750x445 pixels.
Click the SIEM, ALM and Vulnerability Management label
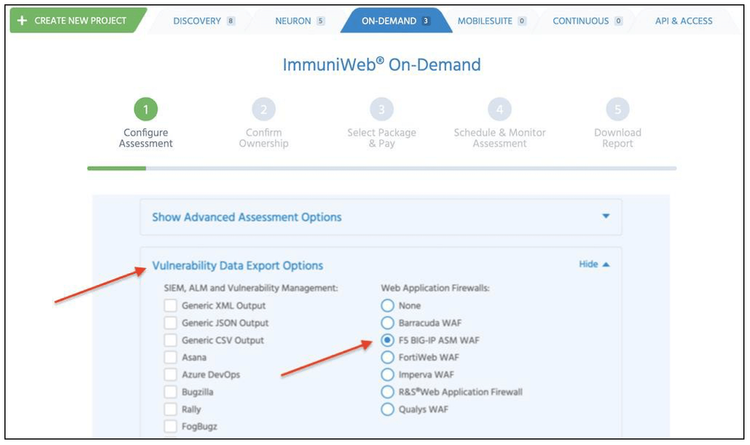[251, 288]
